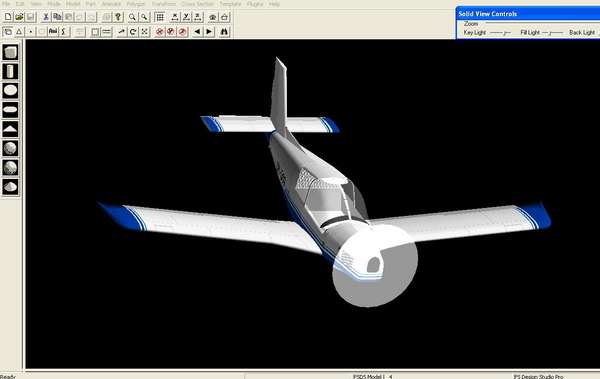Click the question mark Help icon

[x=118, y=17]
